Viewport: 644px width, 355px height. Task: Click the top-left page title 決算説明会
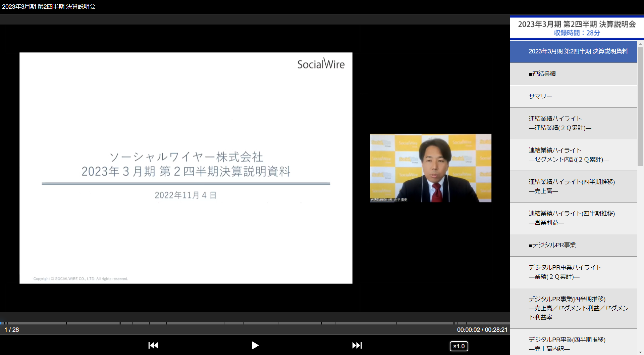click(49, 6)
